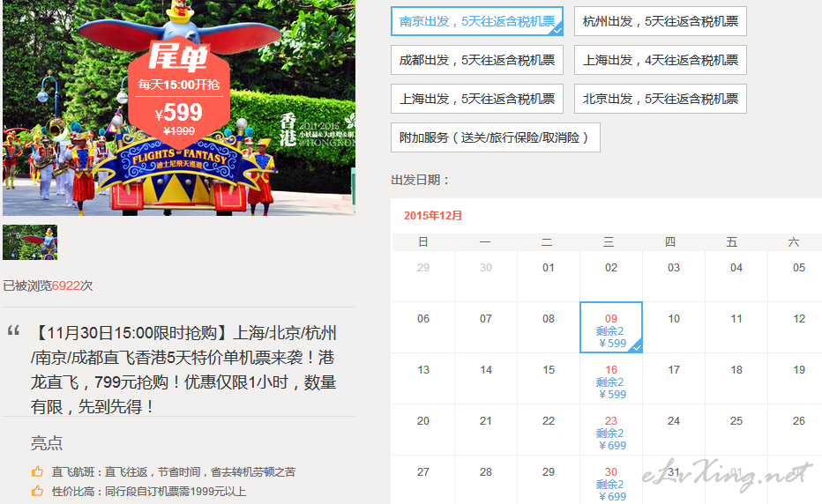Click the 出发日期 label
Screen dimensions: 822x504
(x=421, y=180)
